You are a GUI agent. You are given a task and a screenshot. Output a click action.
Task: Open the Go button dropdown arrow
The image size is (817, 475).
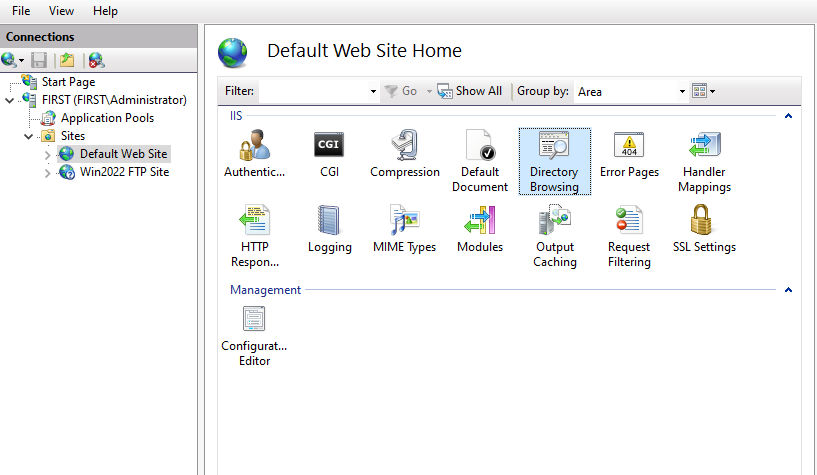(429, 91)
